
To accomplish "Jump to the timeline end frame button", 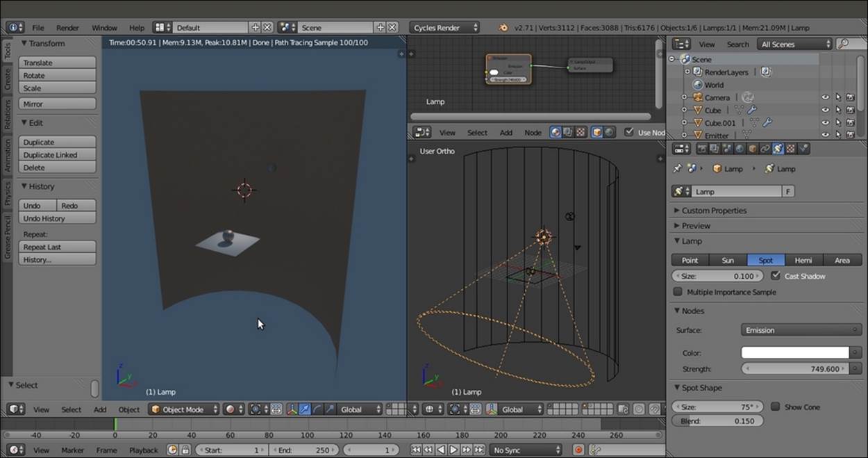I will 479,450.
